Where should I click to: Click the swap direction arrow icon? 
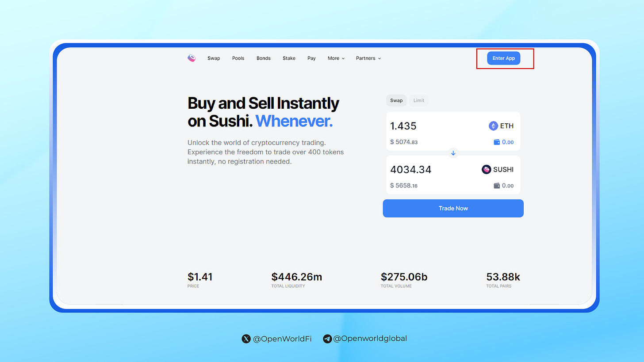coord(453,153)
